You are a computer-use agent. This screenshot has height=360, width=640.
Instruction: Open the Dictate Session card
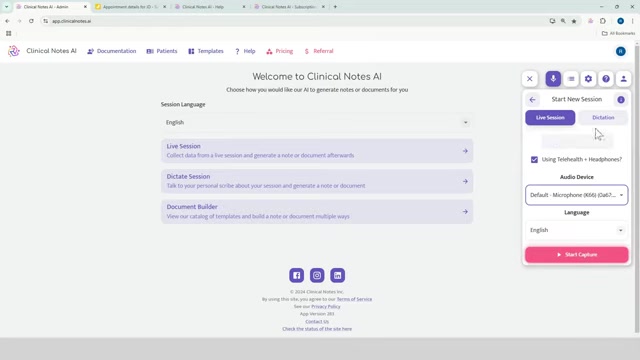click(x=317, y=181)
